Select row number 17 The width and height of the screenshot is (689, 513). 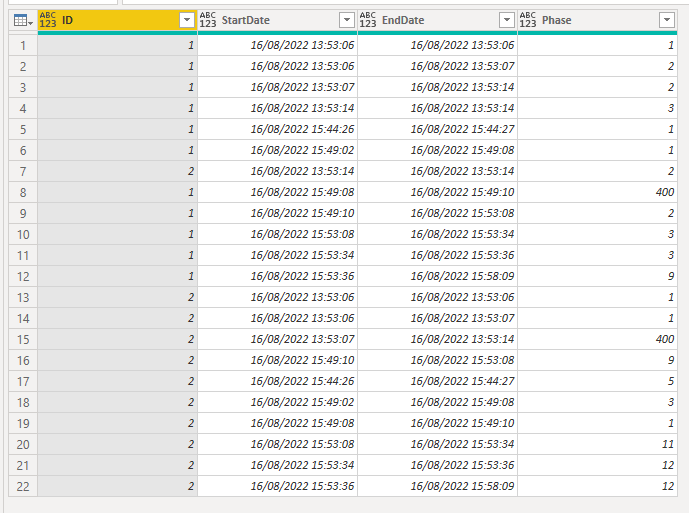(x=23, y=381)
